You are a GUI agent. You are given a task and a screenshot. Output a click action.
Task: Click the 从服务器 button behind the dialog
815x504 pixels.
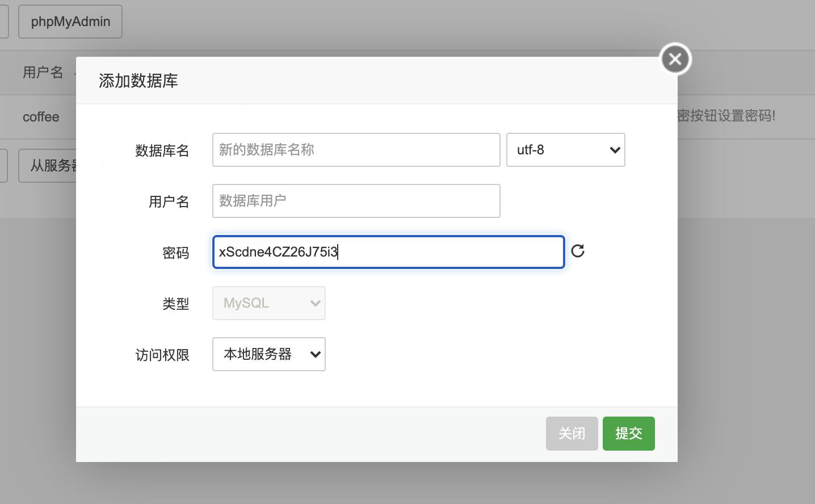48,166
